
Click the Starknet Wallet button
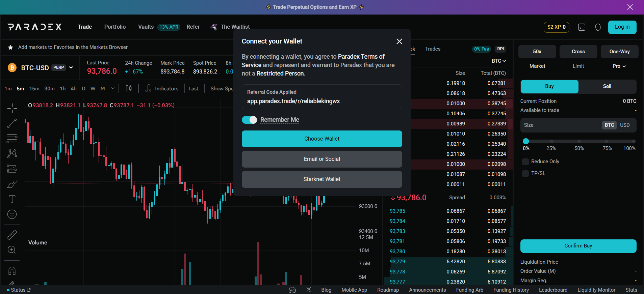coord(322,179)
